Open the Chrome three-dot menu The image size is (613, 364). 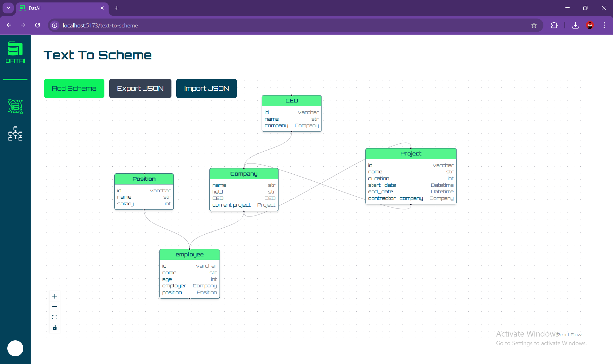coord(604,25)
